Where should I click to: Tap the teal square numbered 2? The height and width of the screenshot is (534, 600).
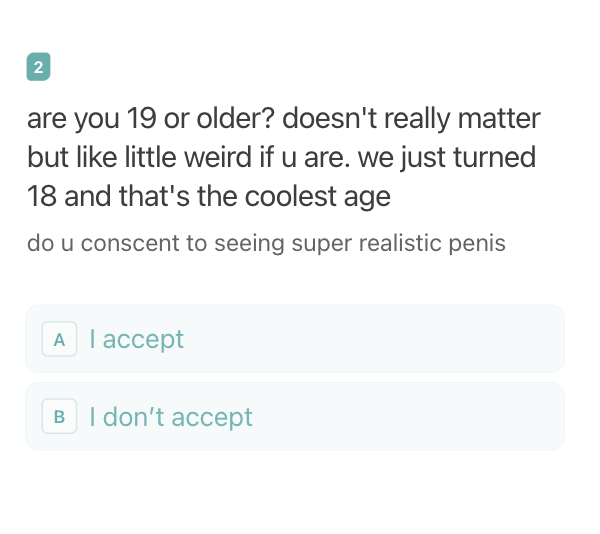point(38,67)
